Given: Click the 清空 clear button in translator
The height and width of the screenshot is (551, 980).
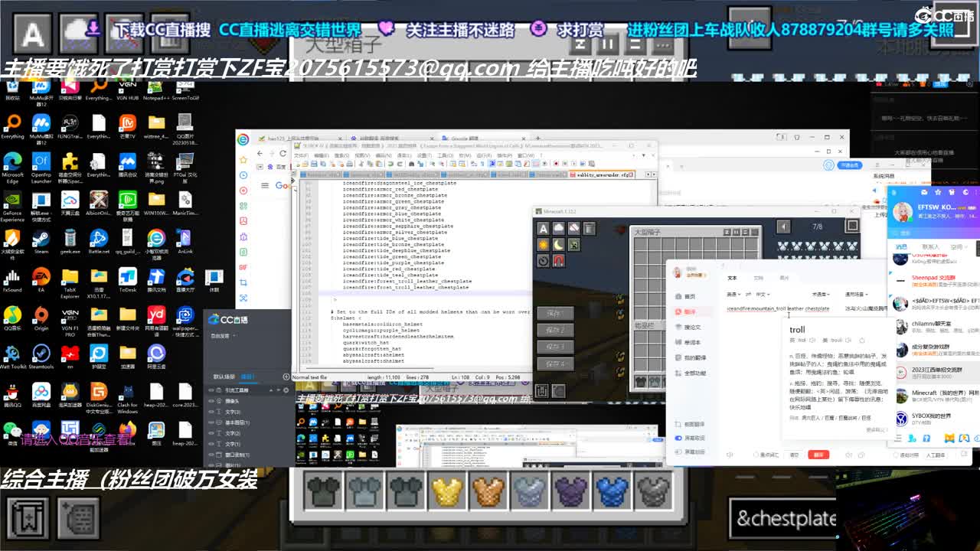Looking at the screenshot, I should pyautogui.click(x=794, y=455).
